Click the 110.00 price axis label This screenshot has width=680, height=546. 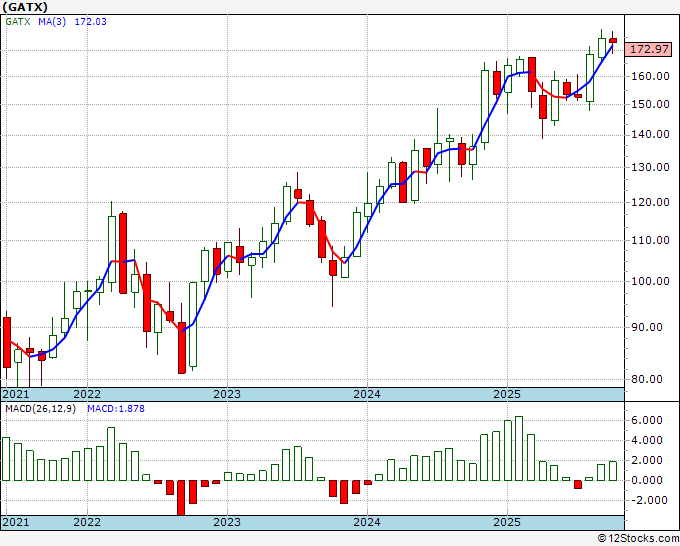pos(650,240)
